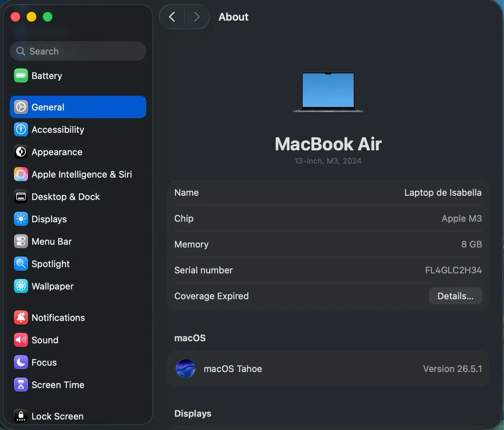Viewport: 504px width, 430px height.
Task: Click the magnifier icon in Search field
Action: coord(20,51)
